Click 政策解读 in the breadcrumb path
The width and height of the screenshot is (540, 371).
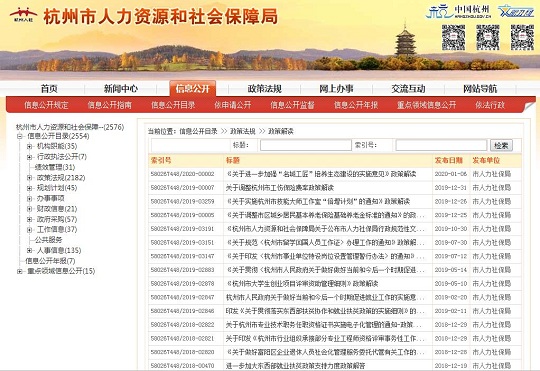coord(281,131)
